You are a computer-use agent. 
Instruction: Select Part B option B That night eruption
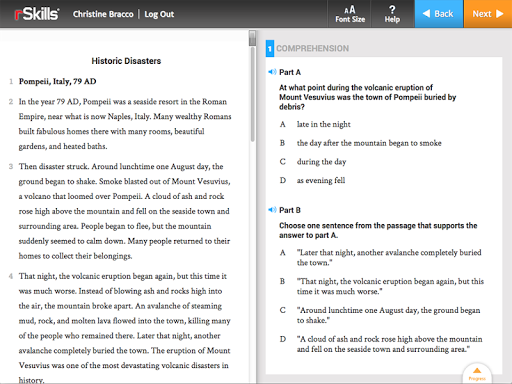(x=382, y=286)
